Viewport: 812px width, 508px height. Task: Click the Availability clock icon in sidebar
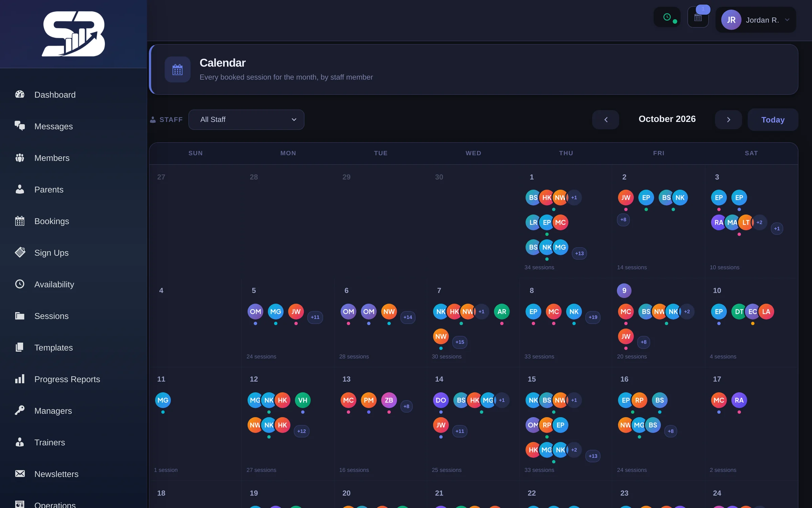(x=20, y=284)
